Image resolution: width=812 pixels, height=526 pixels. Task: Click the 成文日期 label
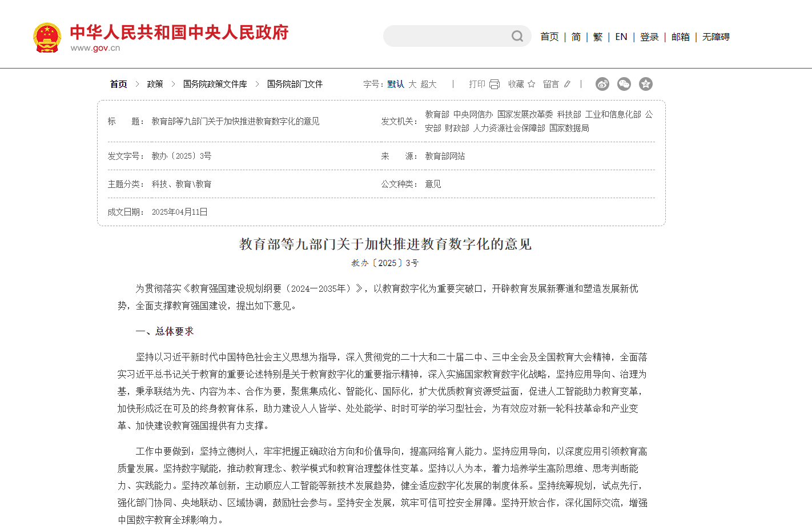(126, 212)
